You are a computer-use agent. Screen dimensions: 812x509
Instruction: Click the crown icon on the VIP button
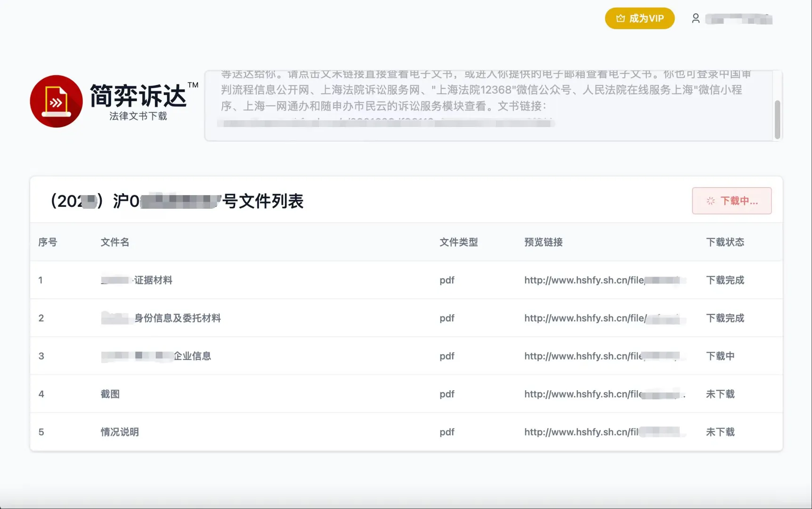pyautogui.click(x=621, y=18)
